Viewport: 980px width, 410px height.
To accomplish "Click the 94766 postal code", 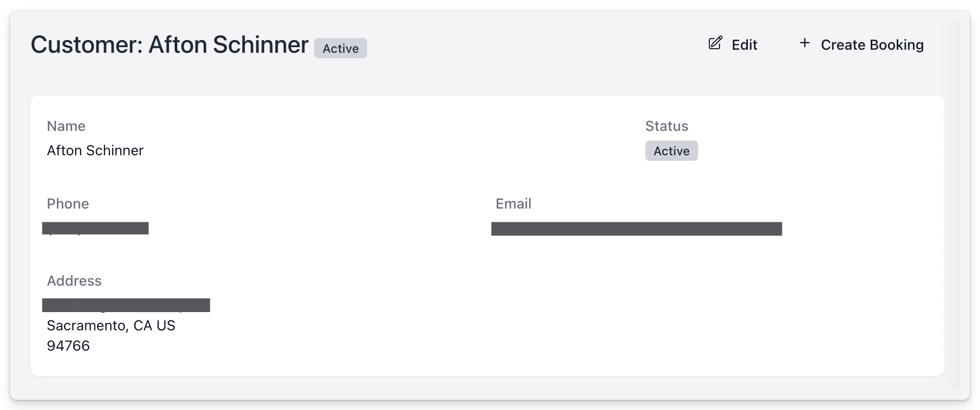I will click(68, 346).
